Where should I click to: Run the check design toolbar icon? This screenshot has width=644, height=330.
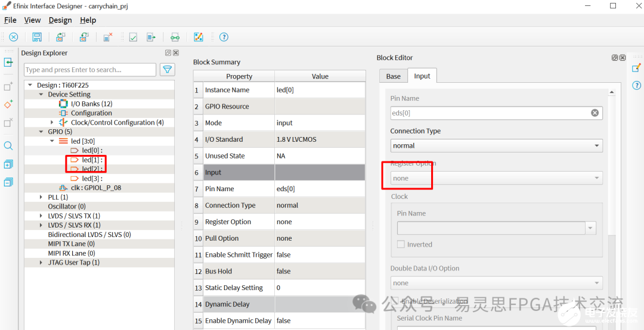tap(133, 37)
